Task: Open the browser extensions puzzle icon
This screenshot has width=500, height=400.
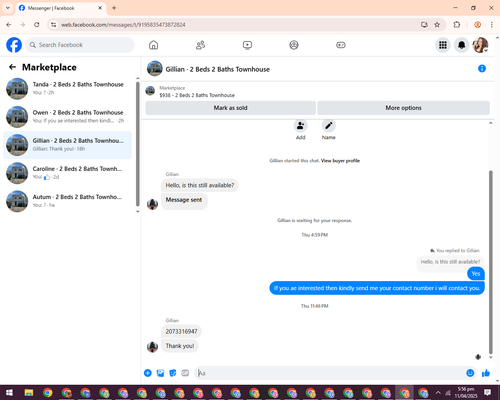Action: point(457,24)
